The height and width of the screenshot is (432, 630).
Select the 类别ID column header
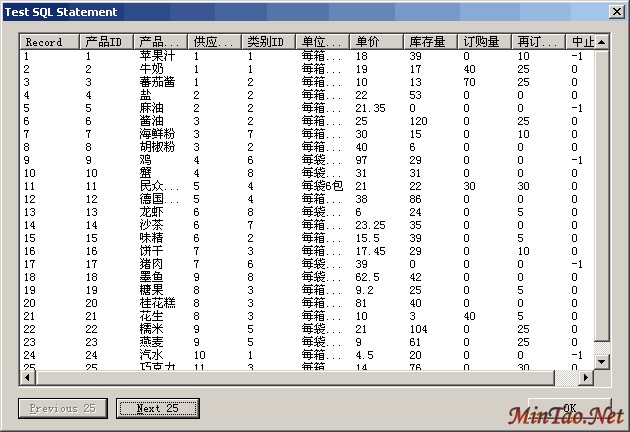(x=268, y=42)
